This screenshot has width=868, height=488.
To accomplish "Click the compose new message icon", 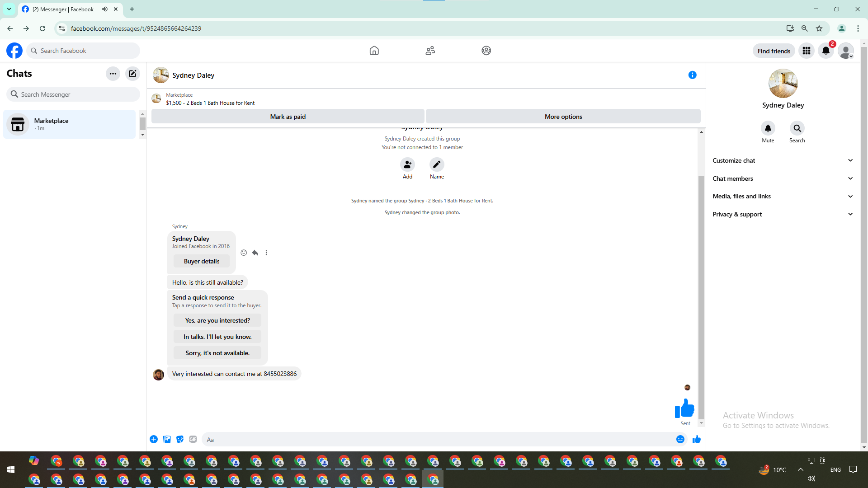I will coord(132,74).
